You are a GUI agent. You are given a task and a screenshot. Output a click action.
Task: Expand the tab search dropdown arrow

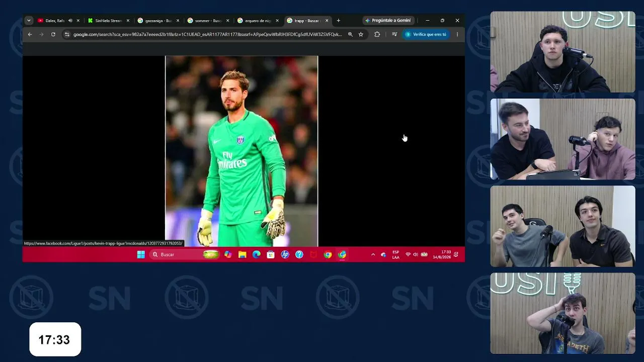(29, 21)
